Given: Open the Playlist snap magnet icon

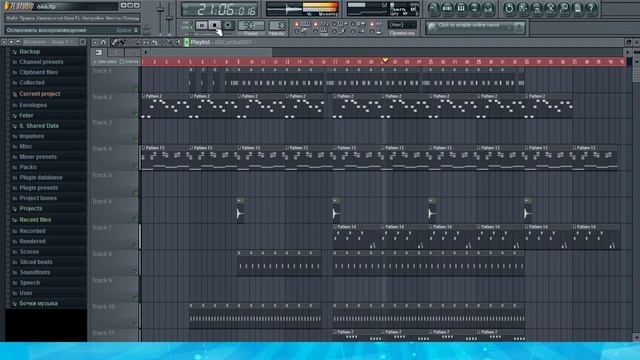Looking at the screenshot, I should click(x=104, y=42).
